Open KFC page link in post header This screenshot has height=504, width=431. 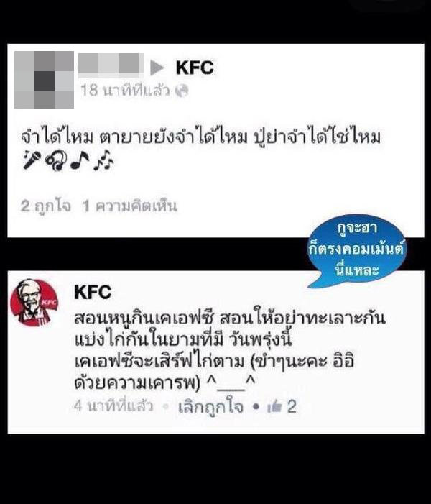[195, 68]
